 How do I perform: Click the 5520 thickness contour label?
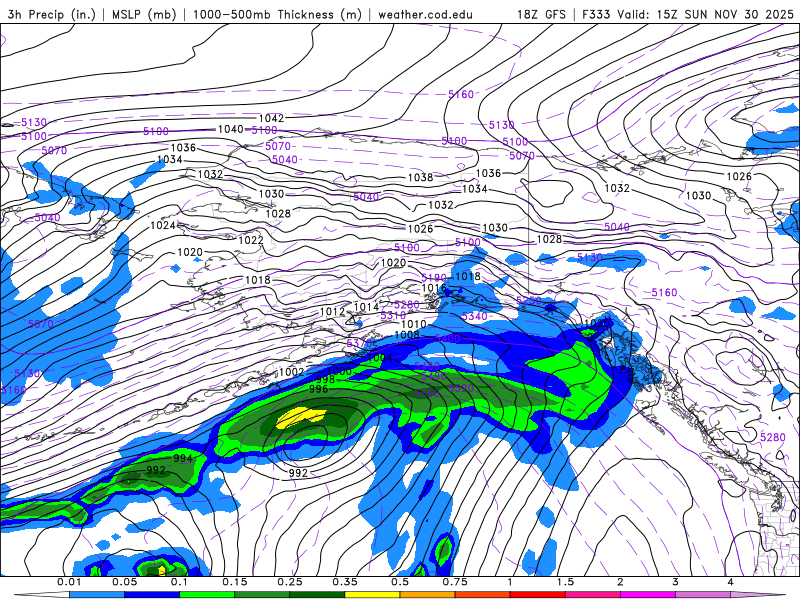[x=461, y=388]
